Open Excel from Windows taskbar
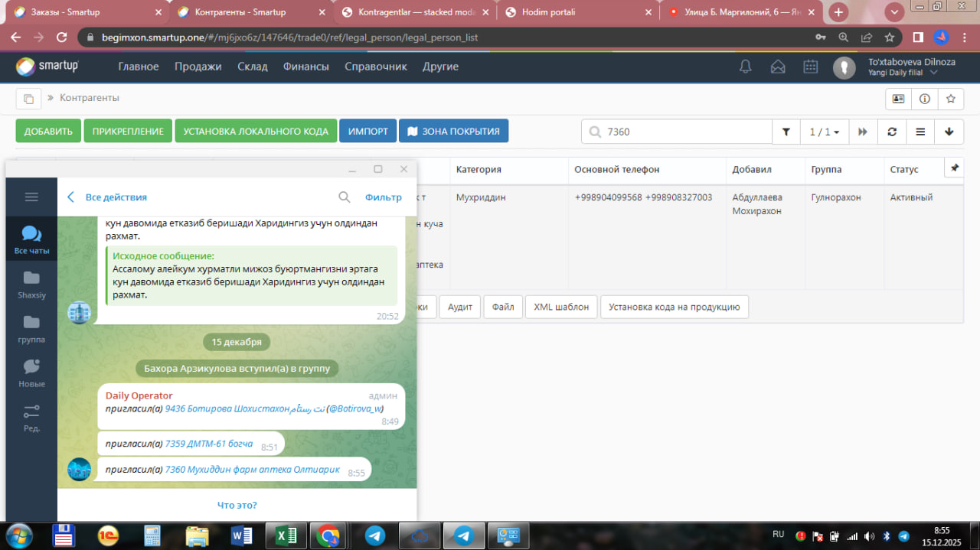Viewport: 980px width, 550px height. pos(286,535)
